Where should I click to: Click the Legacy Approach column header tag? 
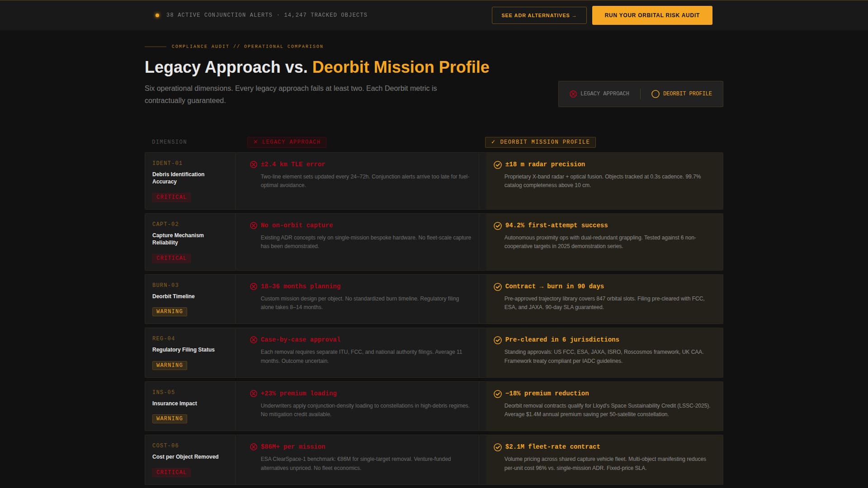pyautogui.click(x=287, y=142)
